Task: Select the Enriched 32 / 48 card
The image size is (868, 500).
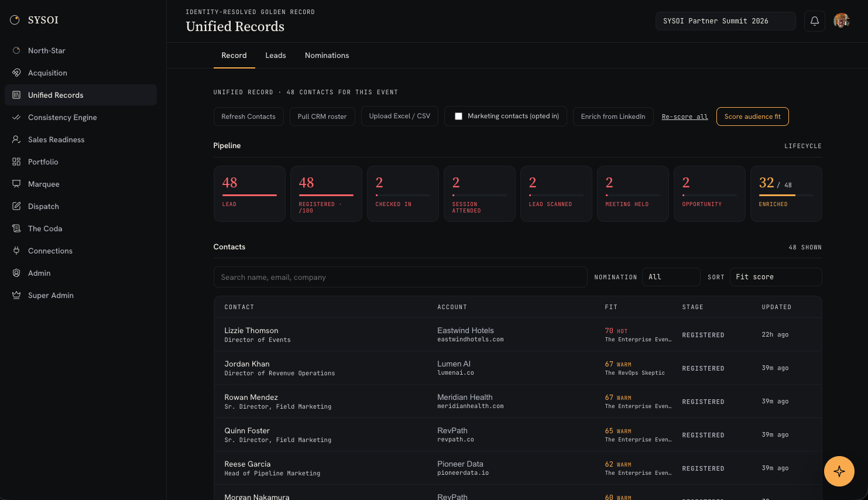Action: click(786, 194)
